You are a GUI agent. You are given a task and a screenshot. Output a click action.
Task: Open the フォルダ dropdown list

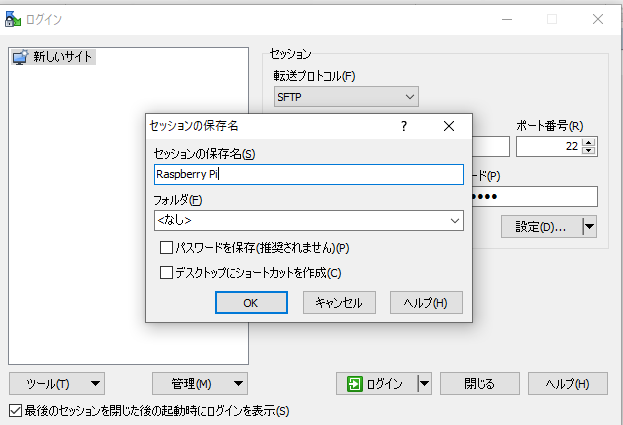pyautogui.click(x=455, y=220)
